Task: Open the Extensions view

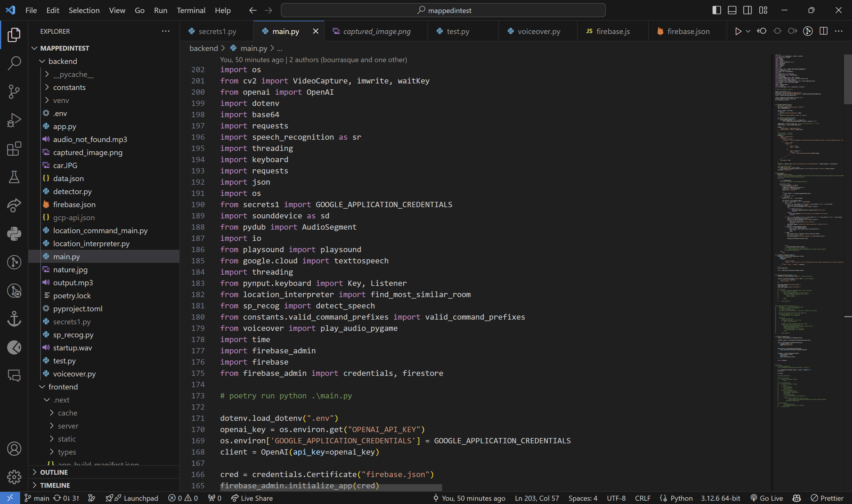Action: [x=14, y=149]
